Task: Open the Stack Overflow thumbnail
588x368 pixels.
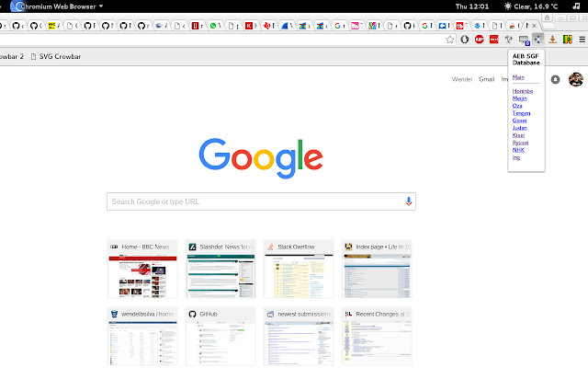Action: tap(299, 269)
